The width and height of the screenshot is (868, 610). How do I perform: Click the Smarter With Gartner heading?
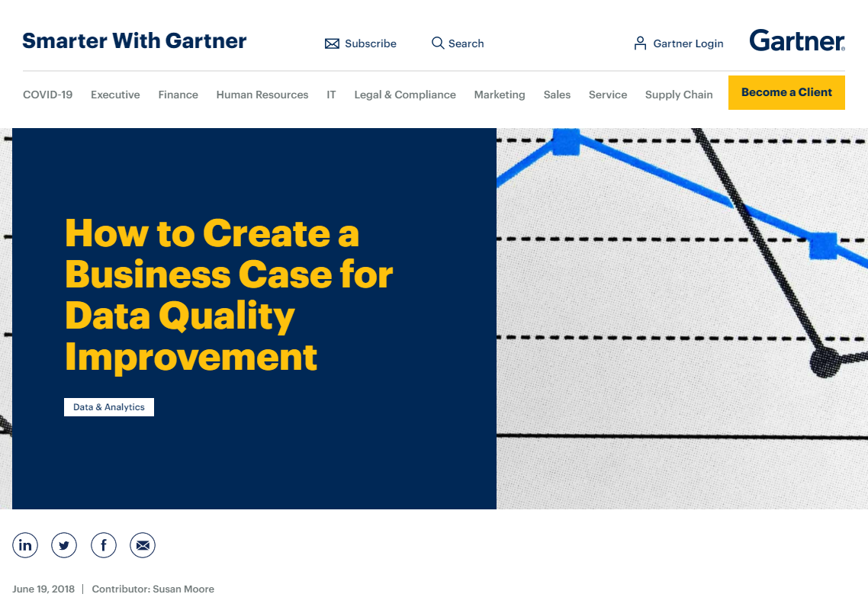coord(134,41)
